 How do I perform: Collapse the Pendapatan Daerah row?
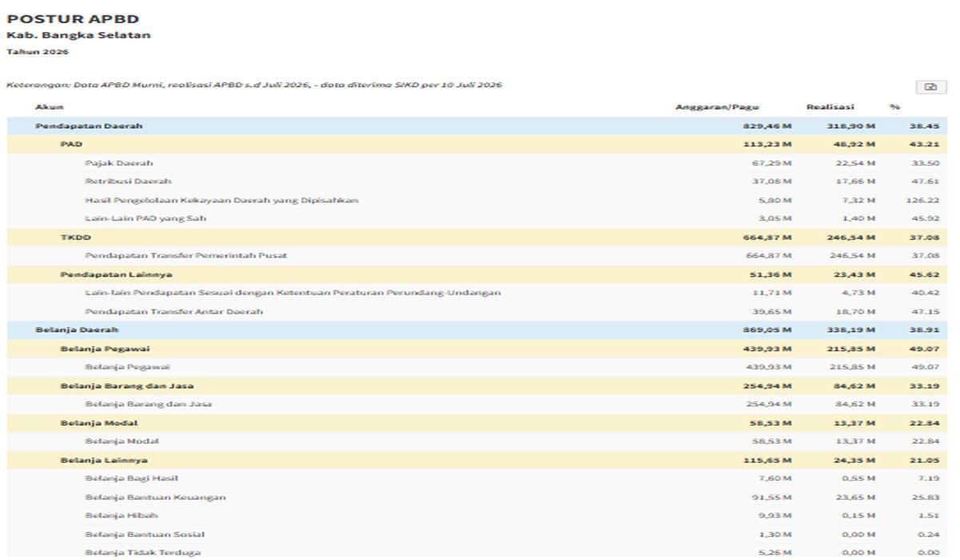click(477, 126)
